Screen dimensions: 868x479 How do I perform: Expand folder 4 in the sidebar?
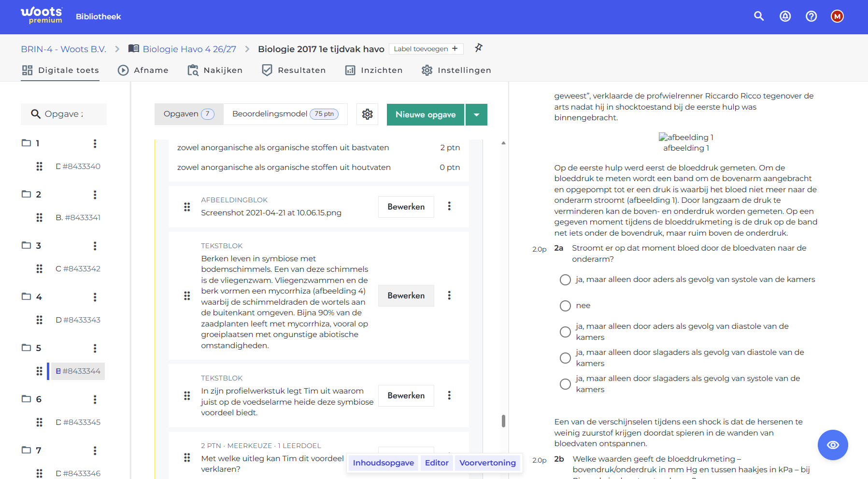click(x=26, y=296)
